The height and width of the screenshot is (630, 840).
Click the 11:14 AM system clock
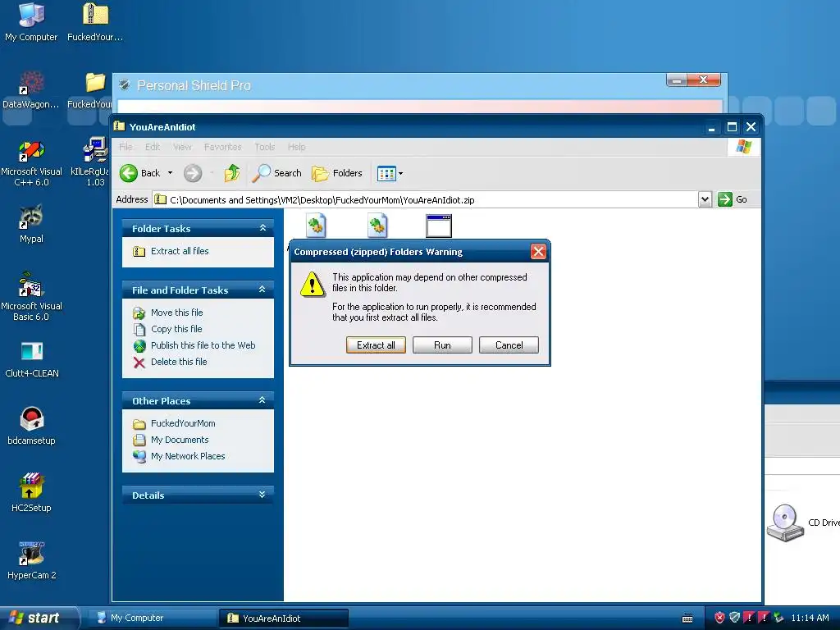[x=810, y=618]
